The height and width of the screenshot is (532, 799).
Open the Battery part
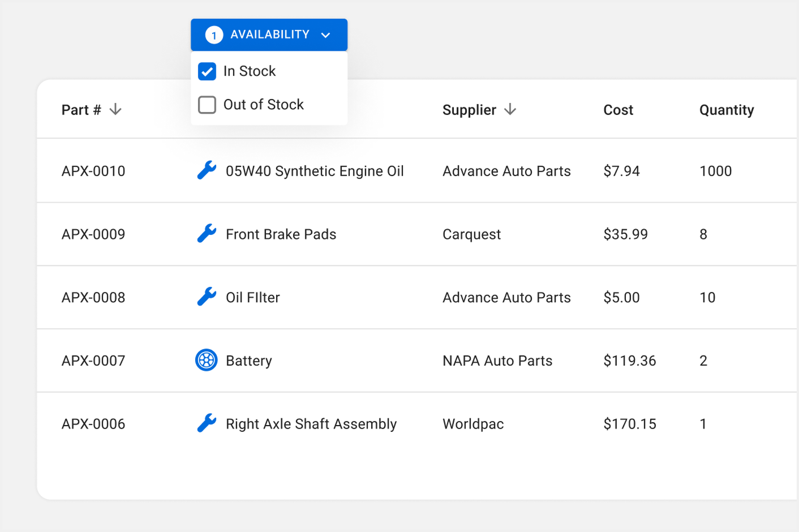point(249,361)
